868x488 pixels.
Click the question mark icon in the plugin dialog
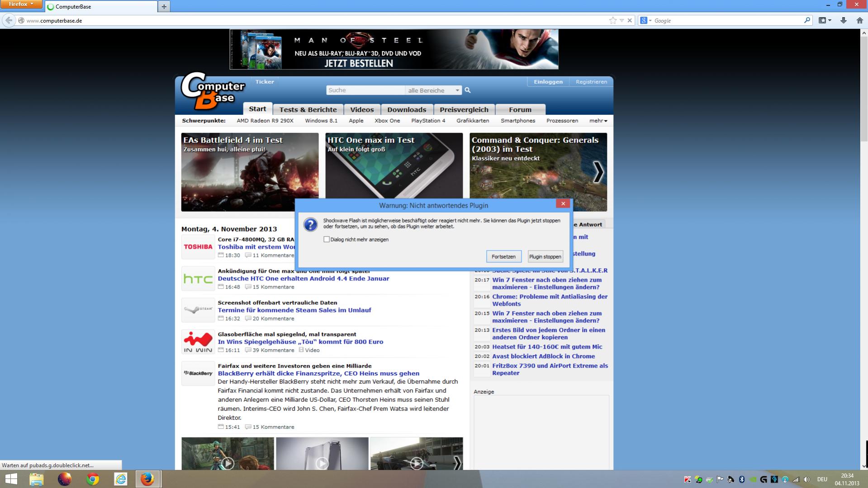coord(310,225)
